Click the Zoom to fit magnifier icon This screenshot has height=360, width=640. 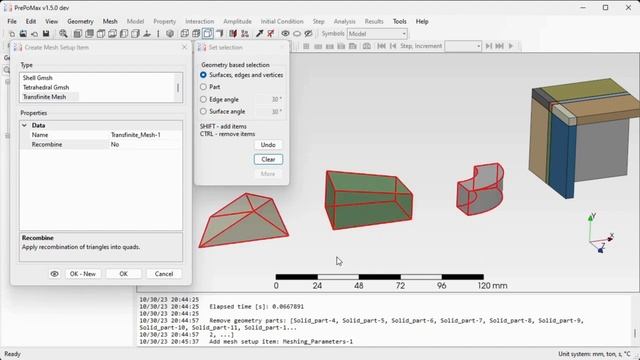click(63, 34)
